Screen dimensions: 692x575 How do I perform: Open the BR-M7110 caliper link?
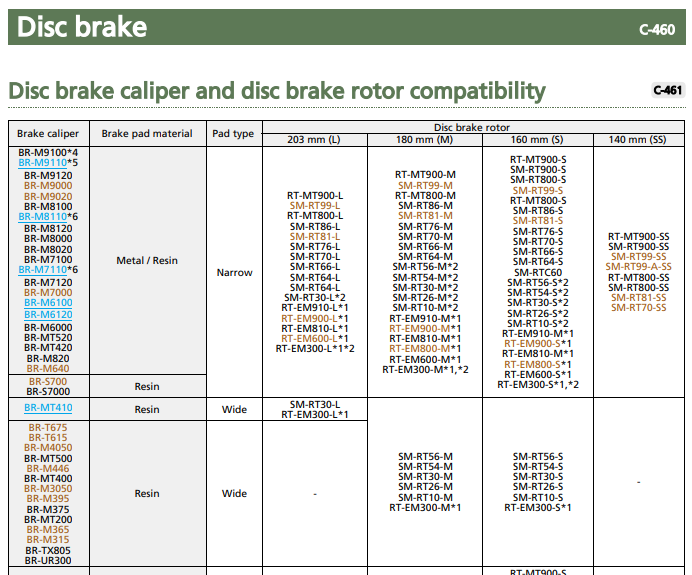point(42,270)
